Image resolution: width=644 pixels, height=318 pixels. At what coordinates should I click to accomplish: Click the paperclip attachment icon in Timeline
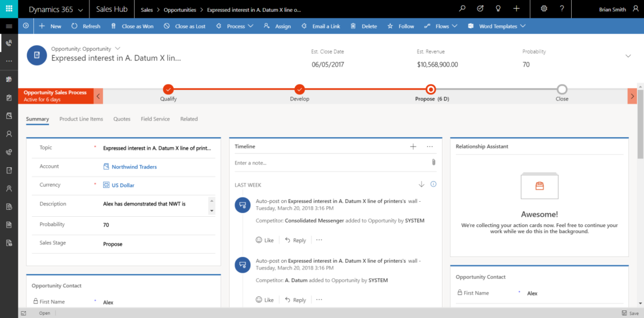coord(433,162)
